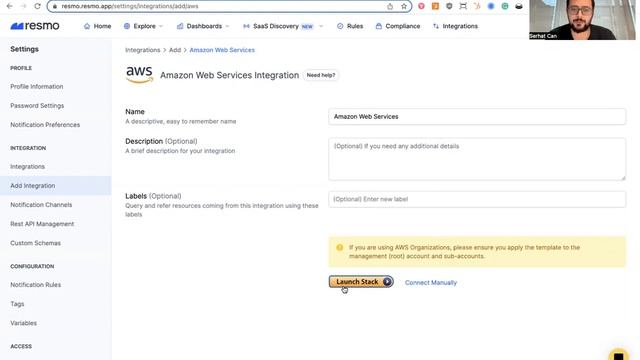Screen dimensions: 640x360
Task: Click the shield extension icon
Action: (449, 6)
